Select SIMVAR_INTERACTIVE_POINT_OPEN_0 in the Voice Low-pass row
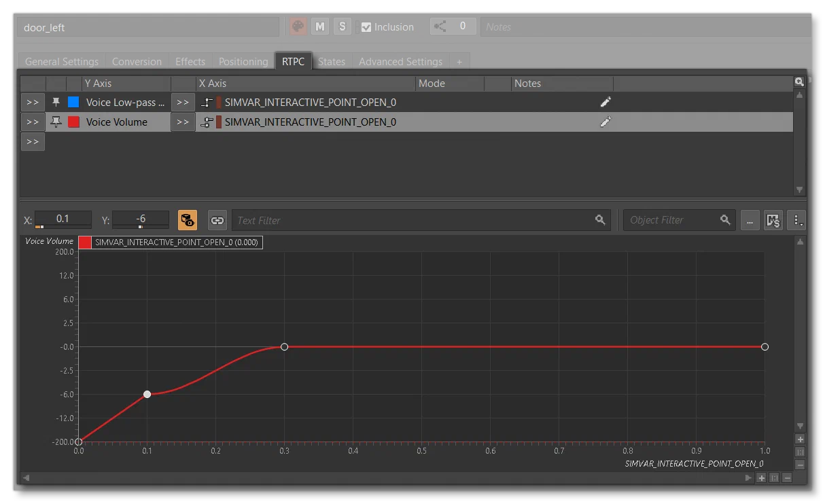The width and height of the screenshot is (825, 504). (x=311, y=103)
